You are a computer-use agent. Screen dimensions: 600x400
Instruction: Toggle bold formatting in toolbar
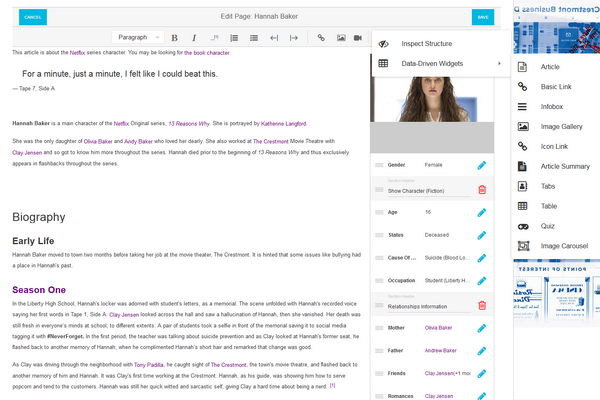tap(174, 38)
